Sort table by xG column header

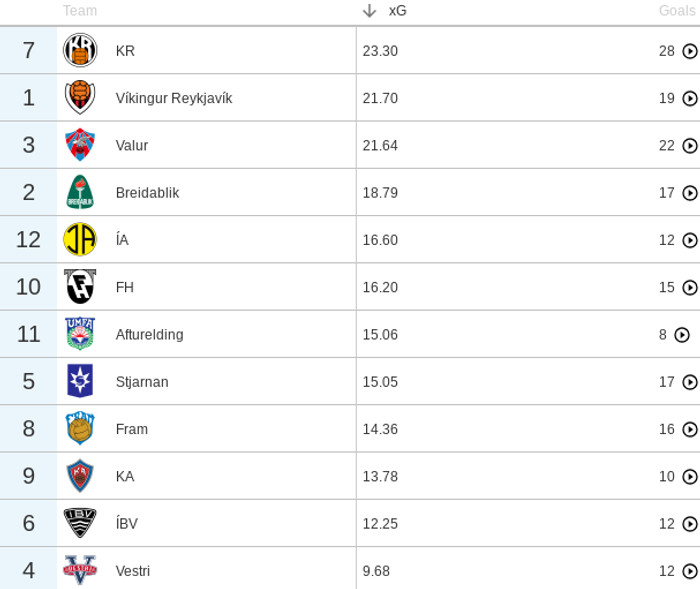pyautogui.click(x=398, y=11)
